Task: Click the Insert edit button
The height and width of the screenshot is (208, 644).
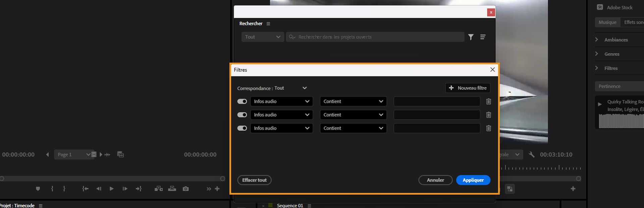Action: click(159, 189)
